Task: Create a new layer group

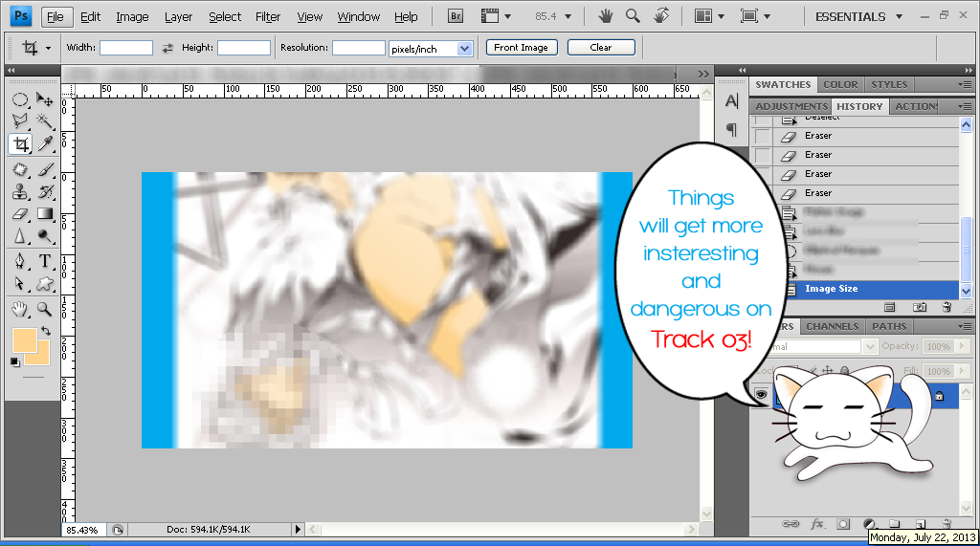Action: (895, 524)
